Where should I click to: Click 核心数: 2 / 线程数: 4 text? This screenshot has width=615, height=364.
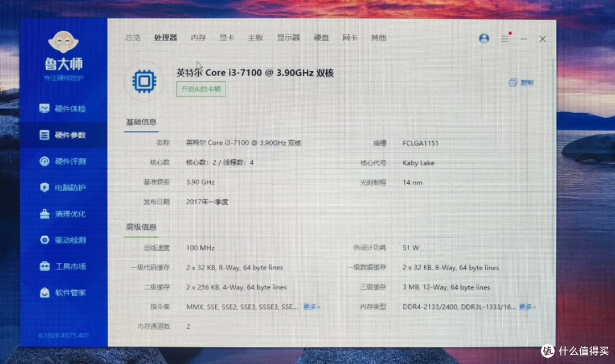[220, 162]
